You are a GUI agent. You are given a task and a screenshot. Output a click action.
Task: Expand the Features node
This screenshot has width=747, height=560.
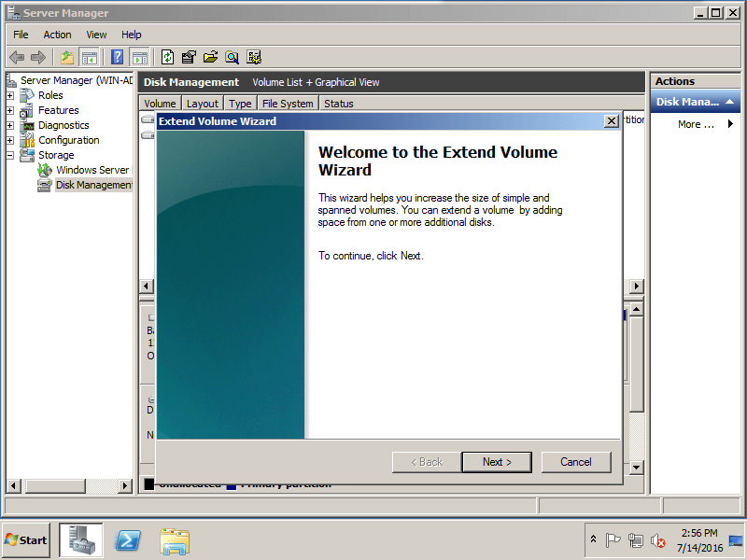[x=10, y=110]
